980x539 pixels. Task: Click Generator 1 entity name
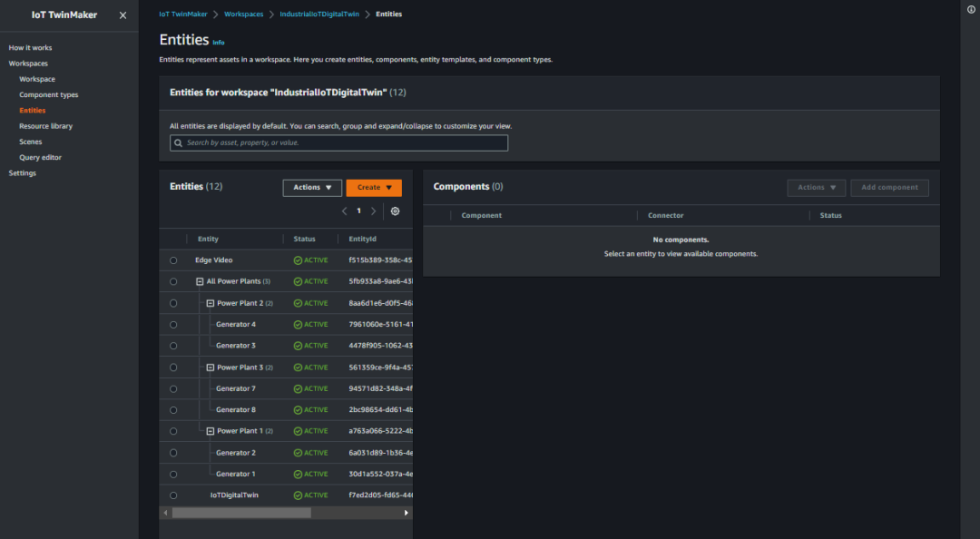coord(236,474)
